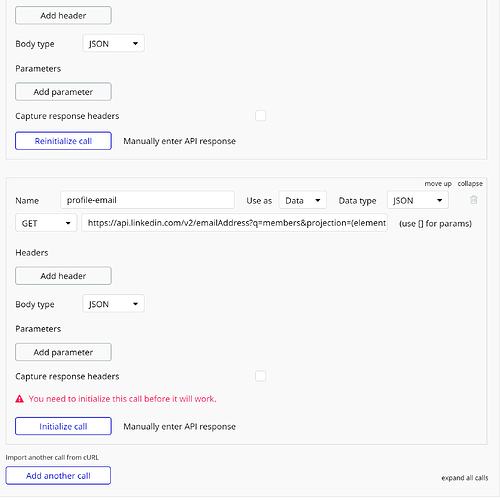The width and height of the screenshot is (500, 500).
Task: Click the Reinitialize call button
Action: [63, 141]
